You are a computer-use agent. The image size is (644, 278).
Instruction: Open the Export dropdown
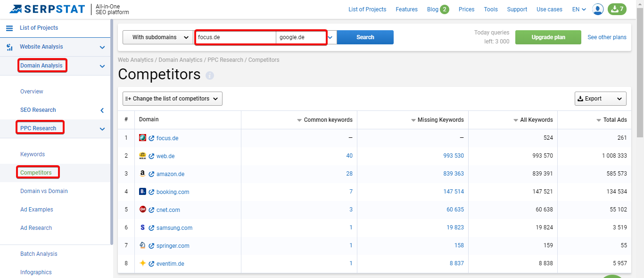[601, 99]
